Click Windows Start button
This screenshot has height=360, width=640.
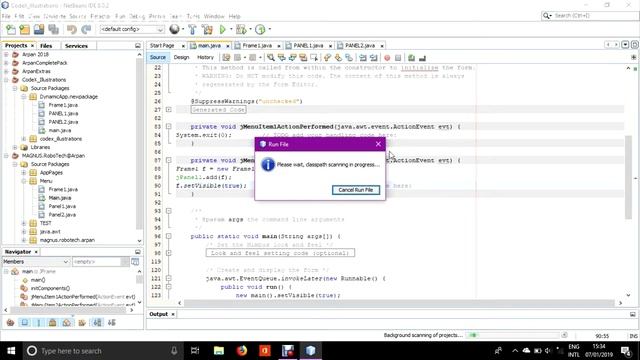(x=11, y=351)
